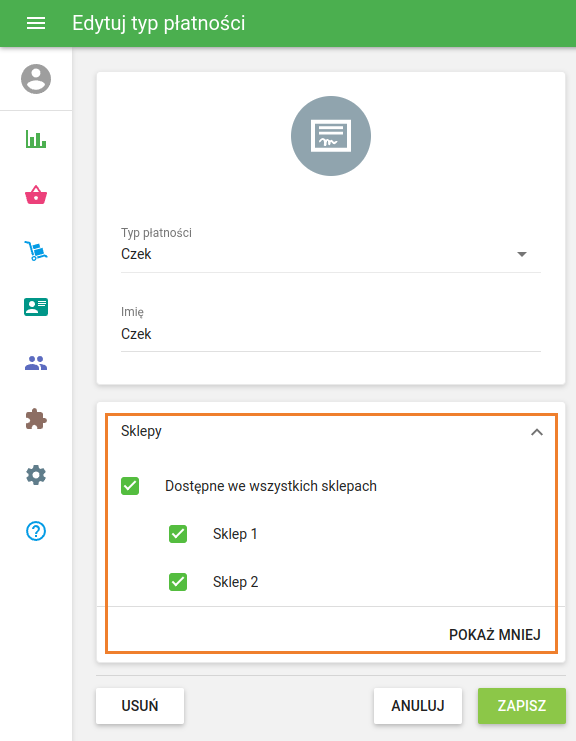
Task: Open inventory management hand truck icon
Action: tap(36, 250)
